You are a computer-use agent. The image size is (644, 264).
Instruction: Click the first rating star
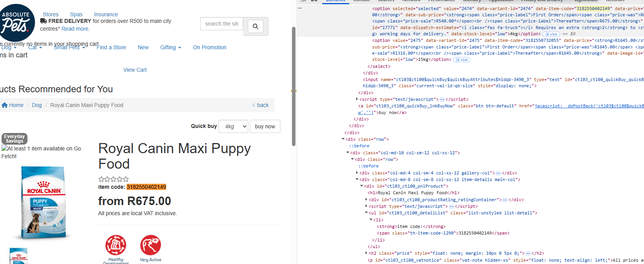click(101, 179)
